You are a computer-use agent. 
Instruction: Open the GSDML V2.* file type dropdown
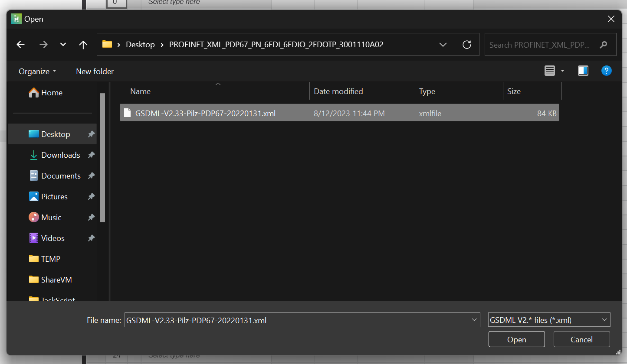(x=549, y=320)
